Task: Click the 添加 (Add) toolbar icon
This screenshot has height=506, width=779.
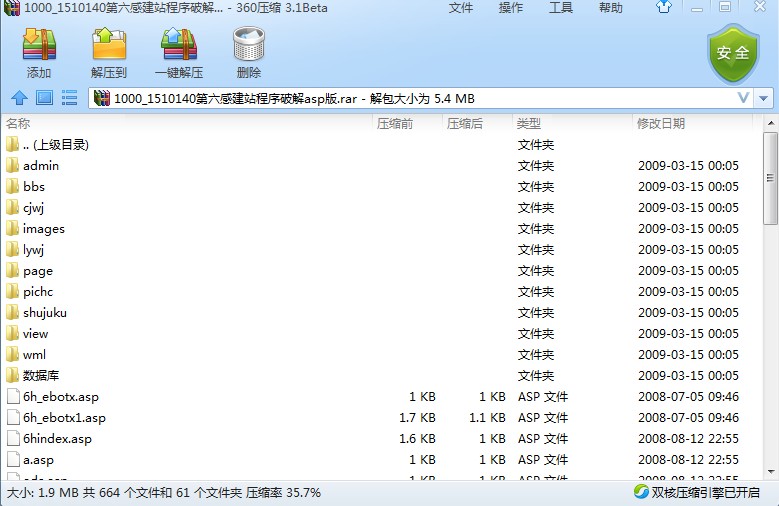Action: (x=39, y=52)
